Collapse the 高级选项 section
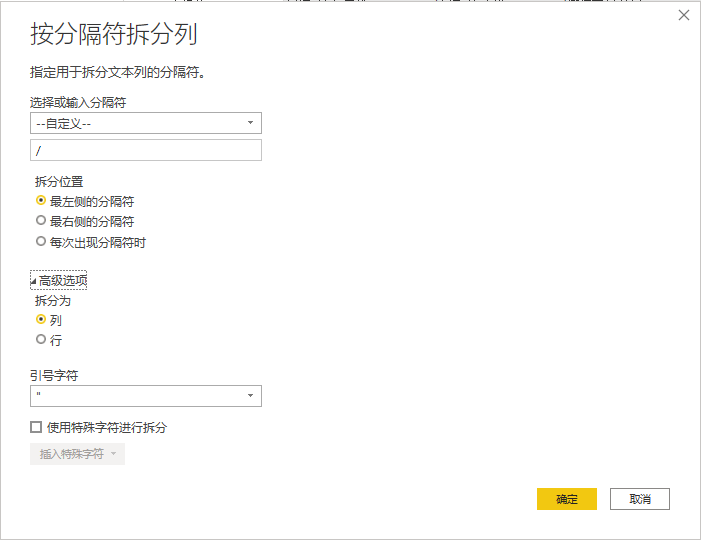 (62, 280)
